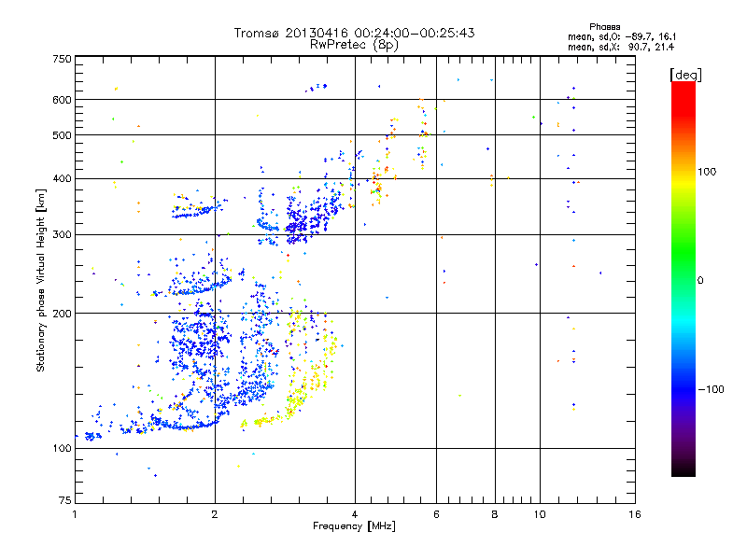Click the y-axis tick label '300'

point(62,235)
